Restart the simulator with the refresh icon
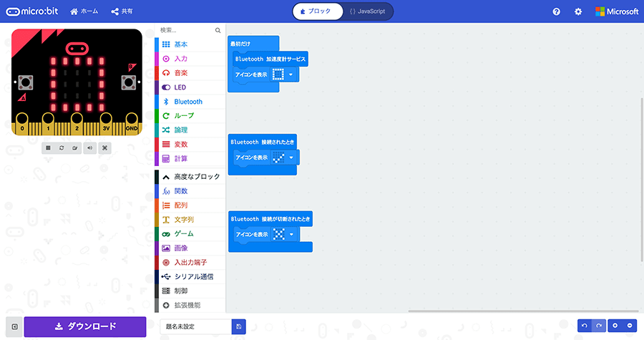Screen dimensions: 644x340 [62, 148]
